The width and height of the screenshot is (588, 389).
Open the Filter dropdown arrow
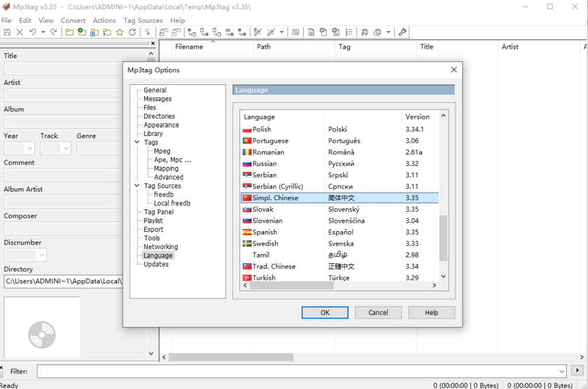pyautogui.click(x=562, y=371)
